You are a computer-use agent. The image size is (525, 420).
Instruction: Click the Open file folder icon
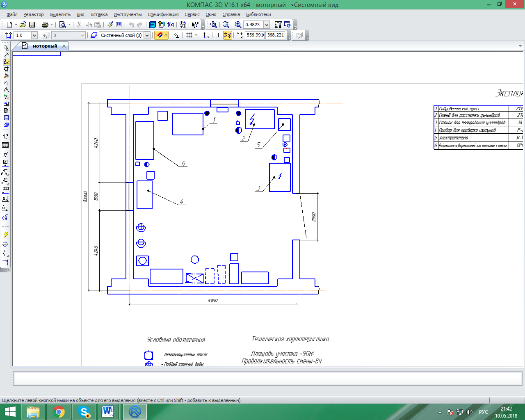click(23, 25)
